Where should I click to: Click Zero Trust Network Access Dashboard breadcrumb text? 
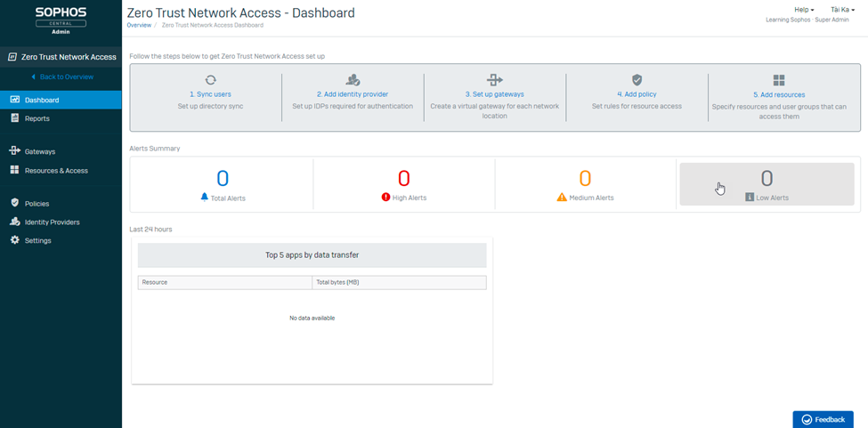(x=213, y=25)
